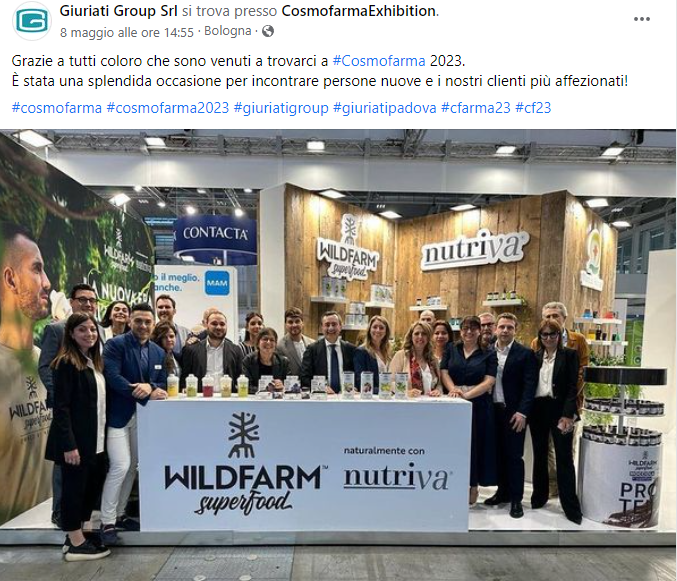
Task: Open the Giuriati Group Srl page link
Action: pos(118,11)
